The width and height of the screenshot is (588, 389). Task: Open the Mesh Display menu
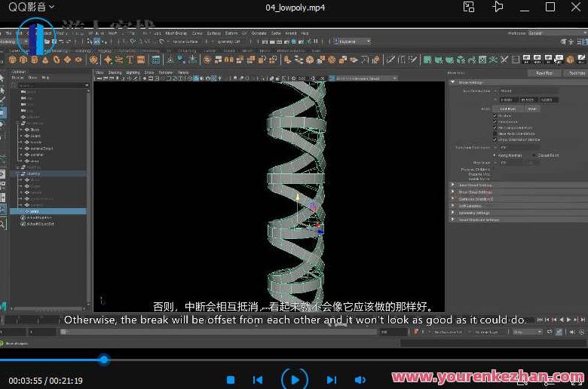click(x=176, y=33)
